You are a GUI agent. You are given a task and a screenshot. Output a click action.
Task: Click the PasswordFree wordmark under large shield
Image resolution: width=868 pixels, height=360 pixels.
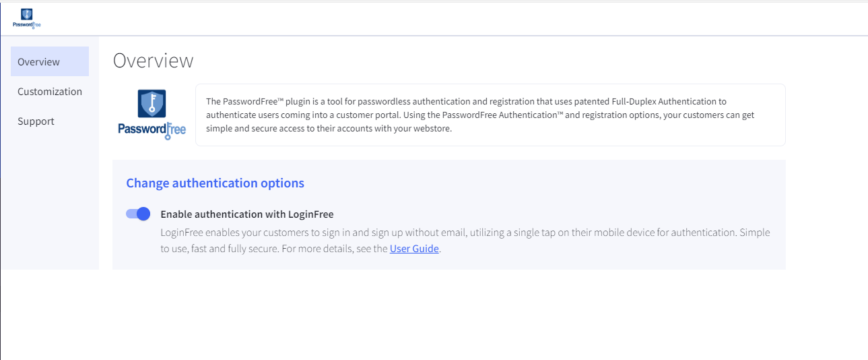(x=152, y=129)
